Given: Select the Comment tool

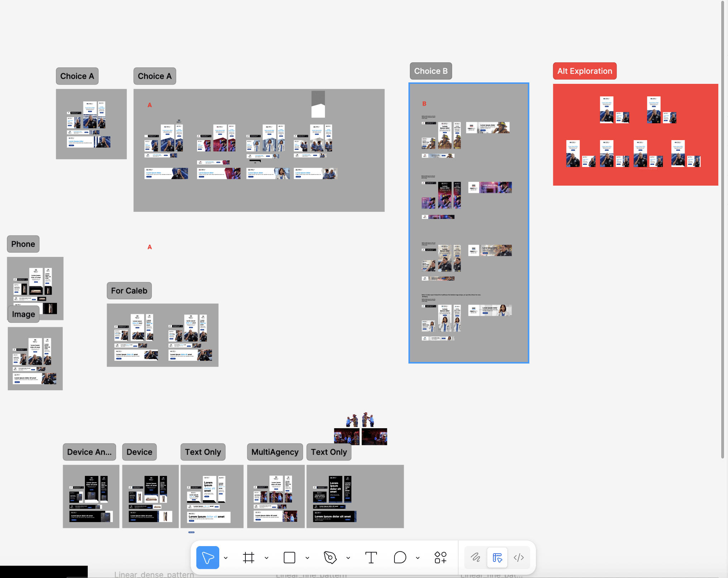Looking at the screenshot, I should [400, 558].
